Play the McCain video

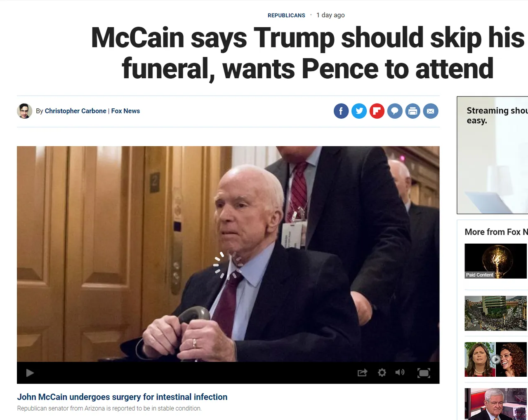coord(30,373)
